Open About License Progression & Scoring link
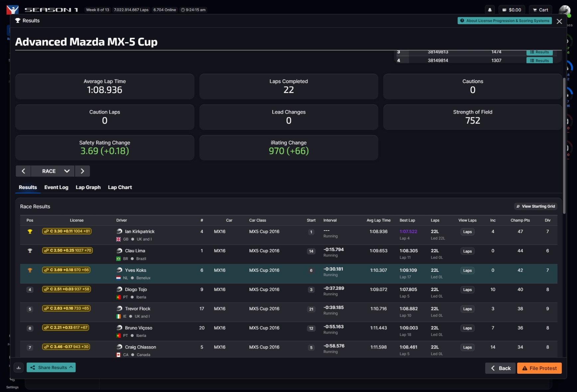The height and width of the screenshot is (392, 577). pos(504,21)
